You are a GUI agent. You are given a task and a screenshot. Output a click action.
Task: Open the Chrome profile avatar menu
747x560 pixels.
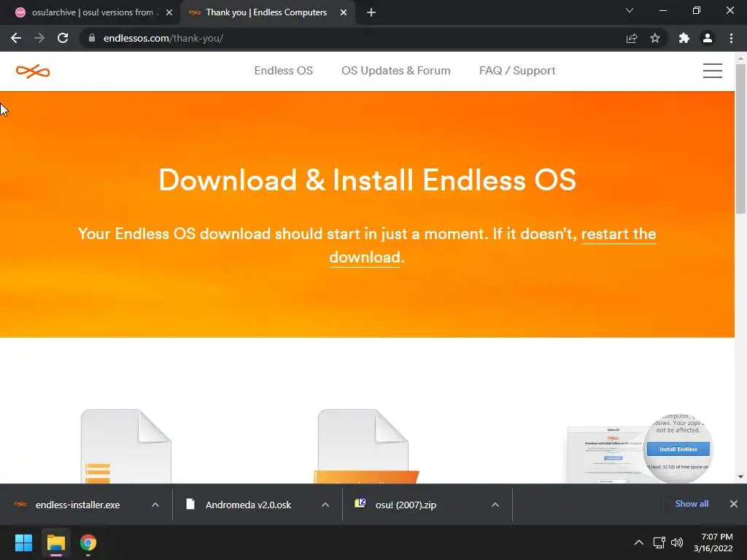coord(708,38)
